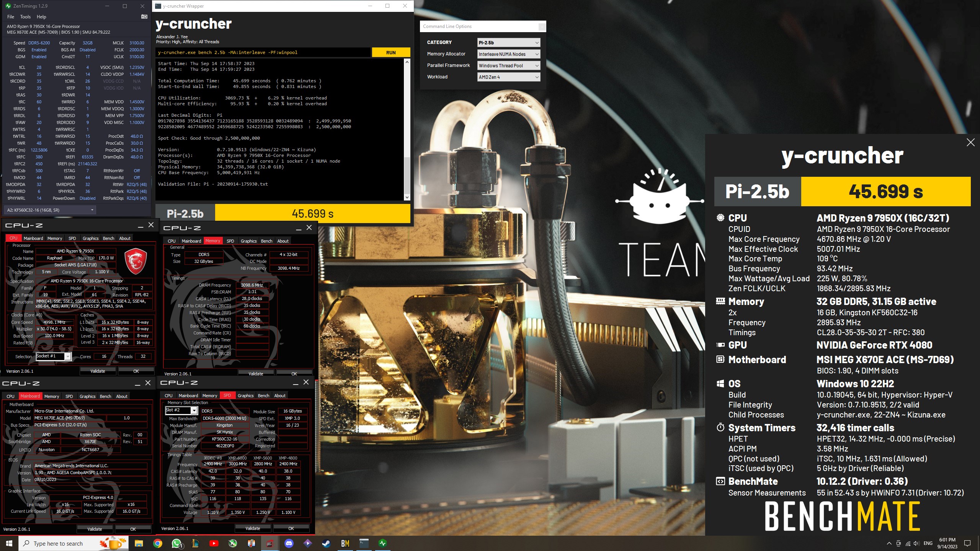The image size is (980, 551).
Task: Launch Google Chrome from the taskbar
Action: coord(158,543)
